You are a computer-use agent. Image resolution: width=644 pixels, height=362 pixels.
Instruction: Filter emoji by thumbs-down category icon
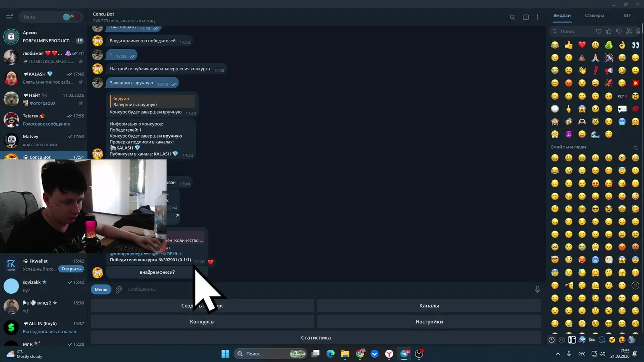click(x=618, y=31)
